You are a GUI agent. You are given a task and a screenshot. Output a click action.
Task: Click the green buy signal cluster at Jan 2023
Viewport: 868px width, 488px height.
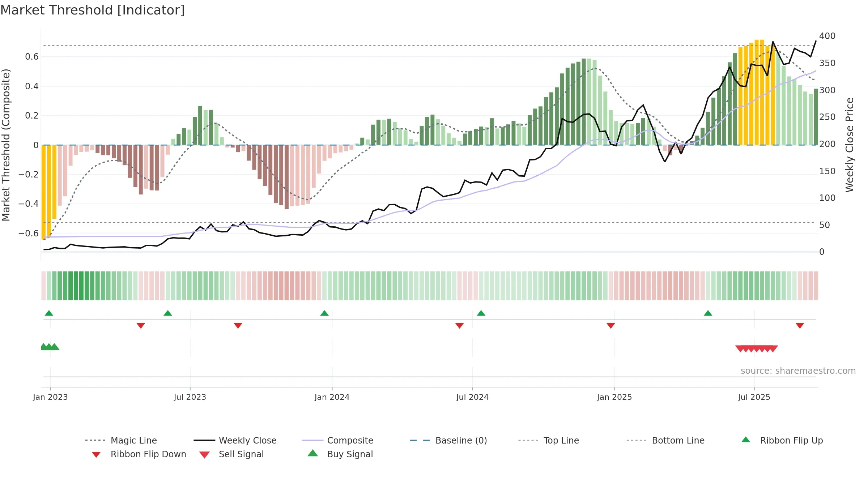(50, 347)
